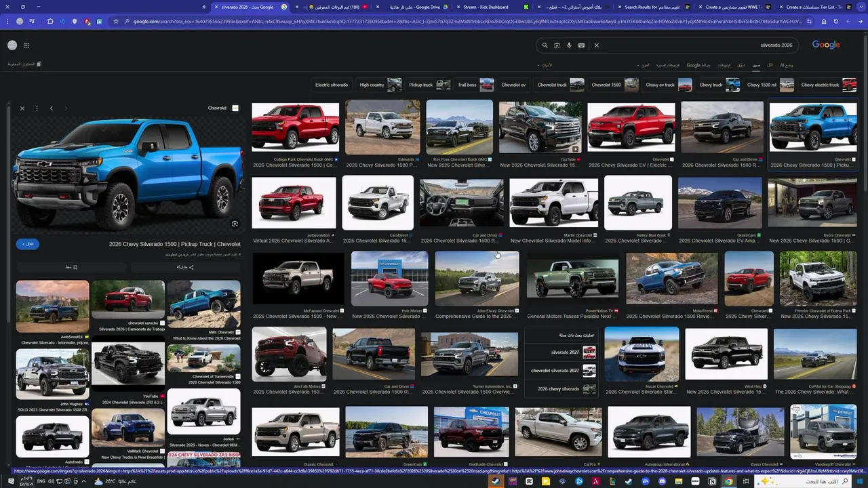Select Electric silverado filter chip
The image size is (868, 488).
pyautogui.click(x=332, y=85)
